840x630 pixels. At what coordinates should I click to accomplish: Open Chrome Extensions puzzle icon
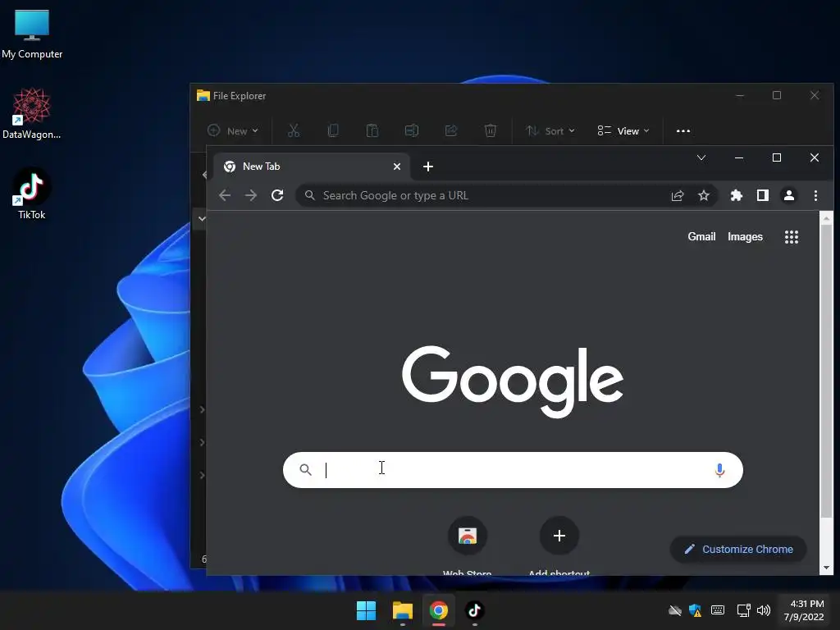pyautogui.click(x=737, y=195)
